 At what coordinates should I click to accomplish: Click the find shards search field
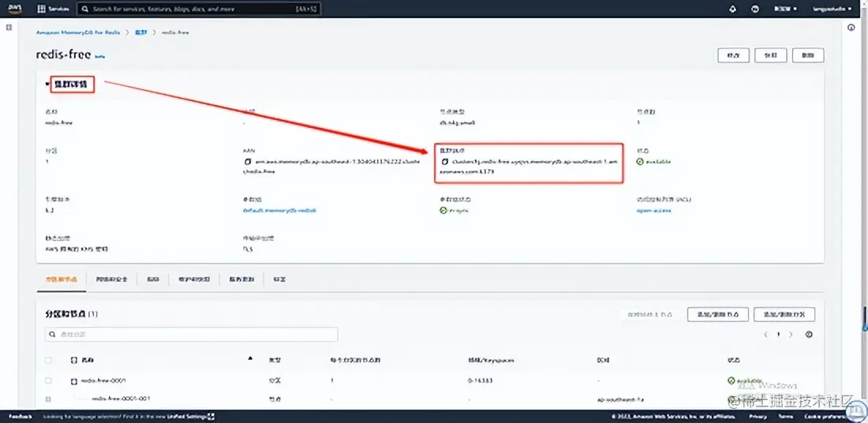click(192, 335)
